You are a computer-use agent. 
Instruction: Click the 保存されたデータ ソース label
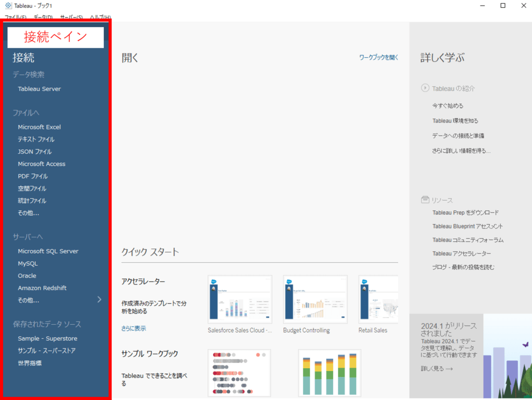point(47,324)
